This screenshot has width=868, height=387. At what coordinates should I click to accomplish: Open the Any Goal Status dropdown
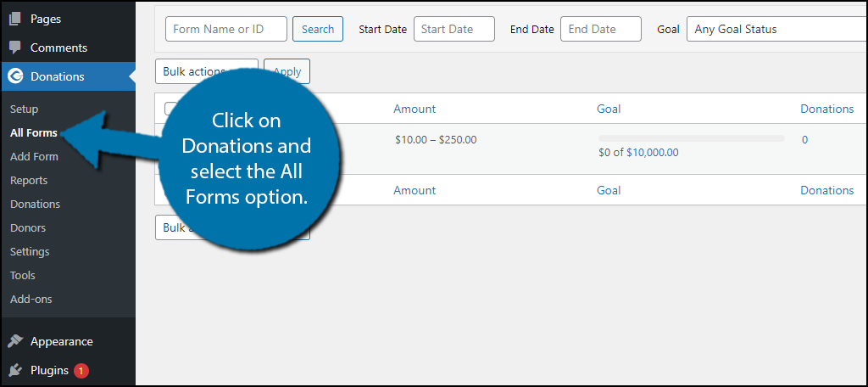(777, 29)
